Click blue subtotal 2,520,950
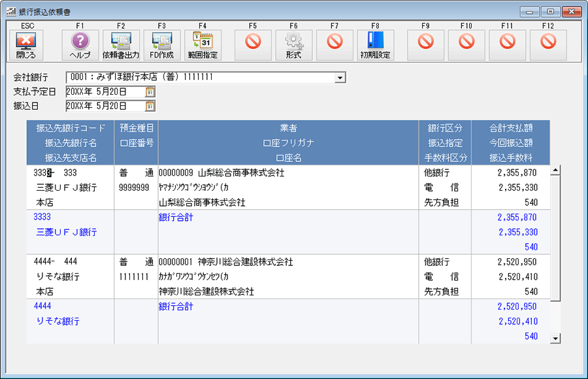 coord(517,306)
